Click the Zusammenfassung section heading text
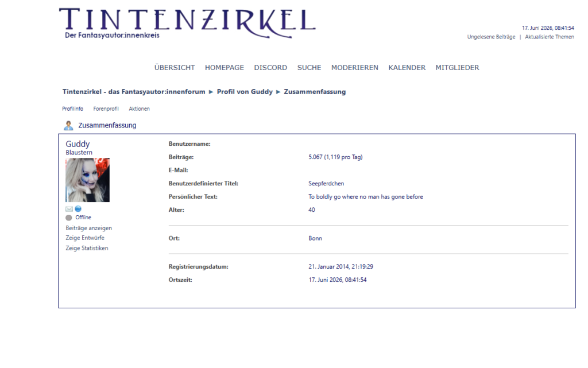The width and height of the screenshot is (588, 368). tap(107, 126)
